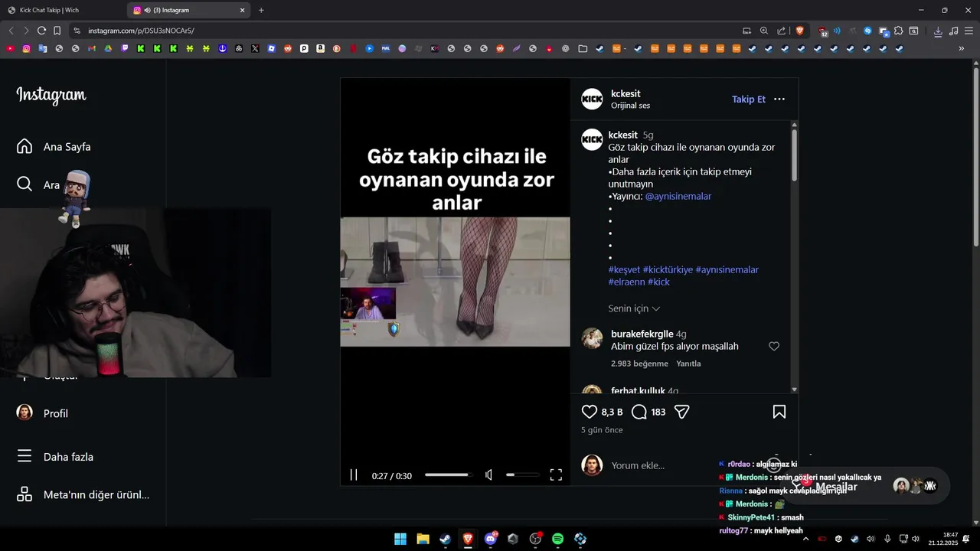Reply to burakefekrglle's comment with Yanıtla

click(688, 364)
